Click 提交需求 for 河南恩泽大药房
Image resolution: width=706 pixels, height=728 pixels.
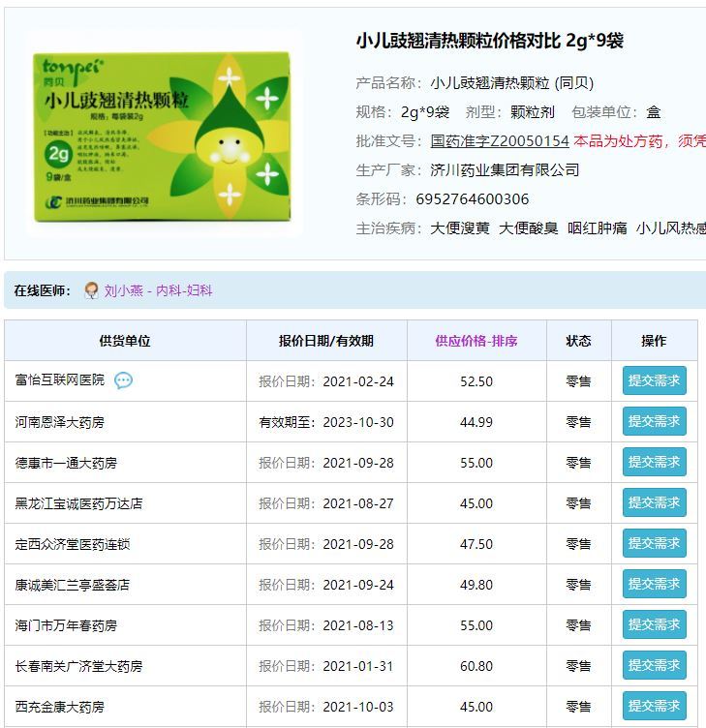[654, 421]
